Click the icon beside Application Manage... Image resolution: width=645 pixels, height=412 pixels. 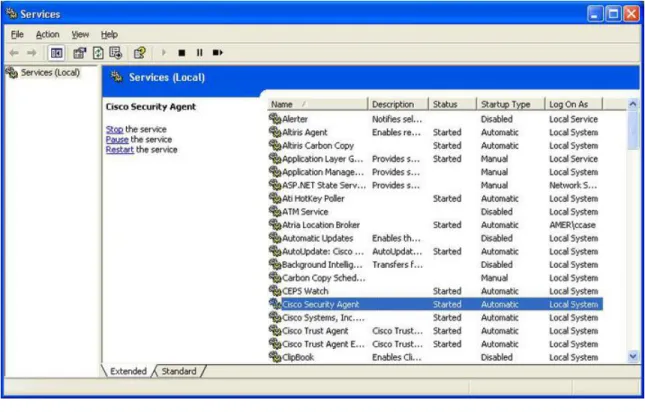[274, 171]
